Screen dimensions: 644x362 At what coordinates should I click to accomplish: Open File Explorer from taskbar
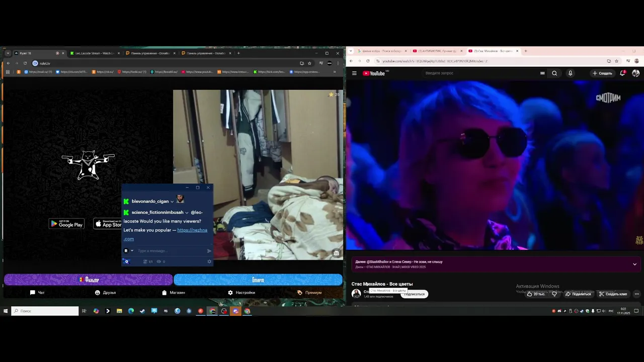click(119, 311)
